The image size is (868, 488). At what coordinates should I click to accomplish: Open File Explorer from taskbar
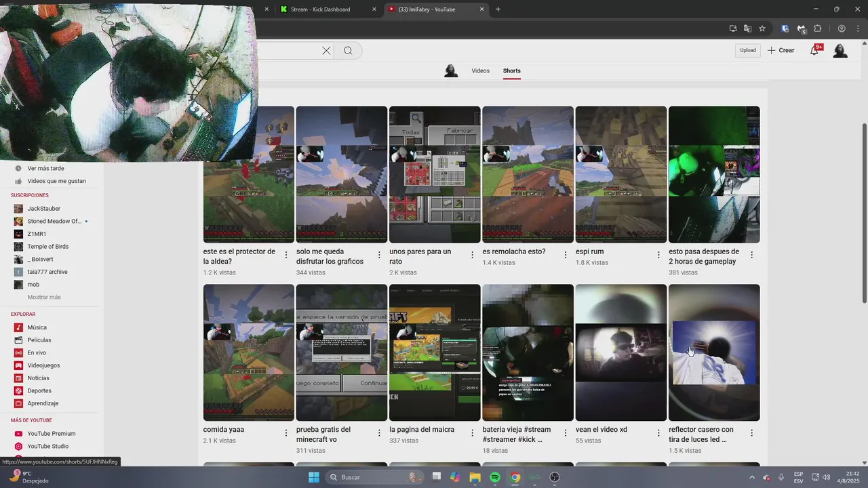(475, 477)
